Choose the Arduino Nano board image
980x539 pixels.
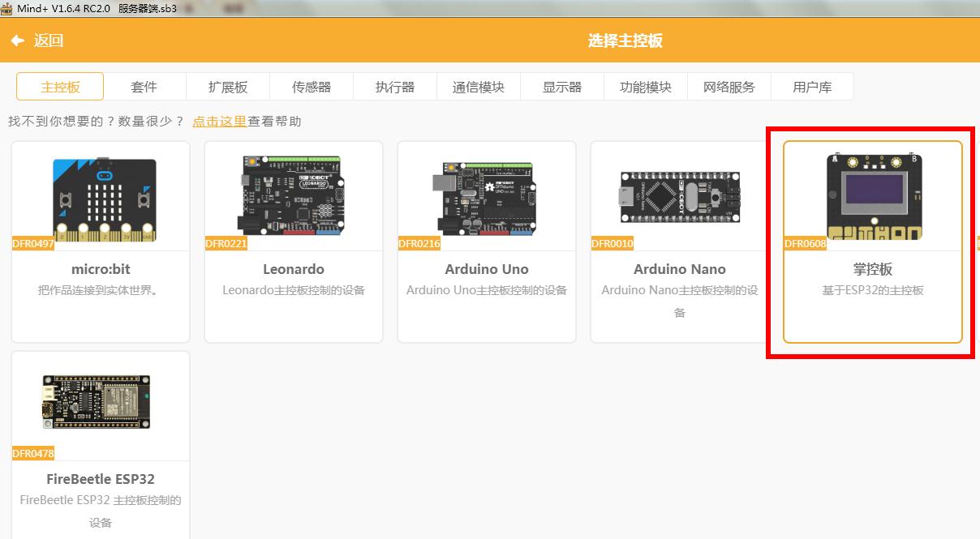tap(680, 197)
